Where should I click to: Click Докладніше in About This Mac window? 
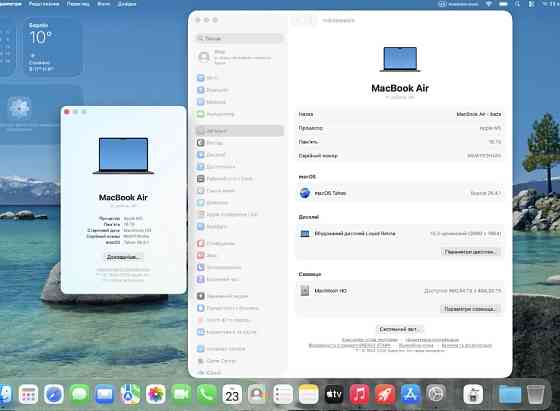pos(123,257)
